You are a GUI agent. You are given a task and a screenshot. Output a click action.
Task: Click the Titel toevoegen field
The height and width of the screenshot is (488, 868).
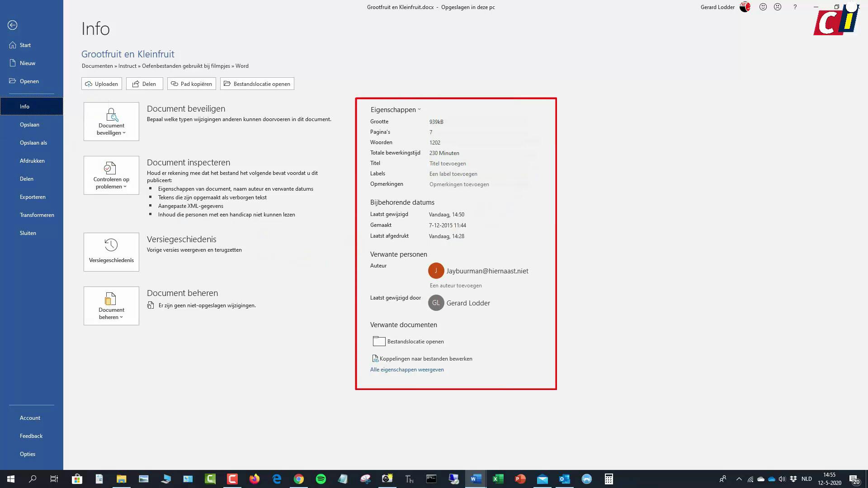447,163
